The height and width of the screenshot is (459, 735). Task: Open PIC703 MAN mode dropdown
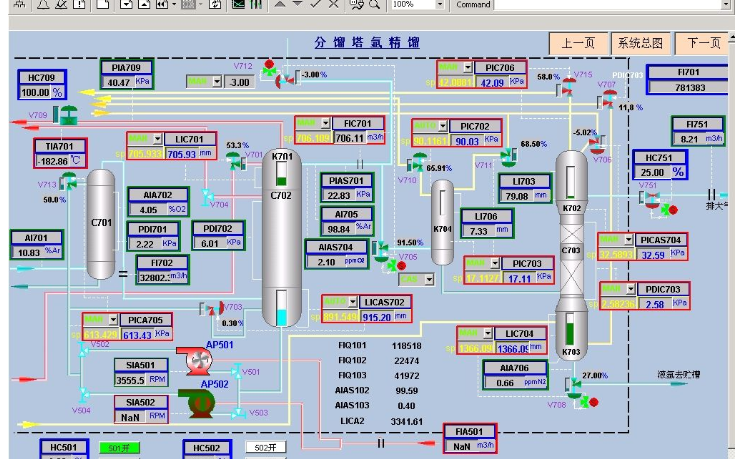[x=495, y=263]
